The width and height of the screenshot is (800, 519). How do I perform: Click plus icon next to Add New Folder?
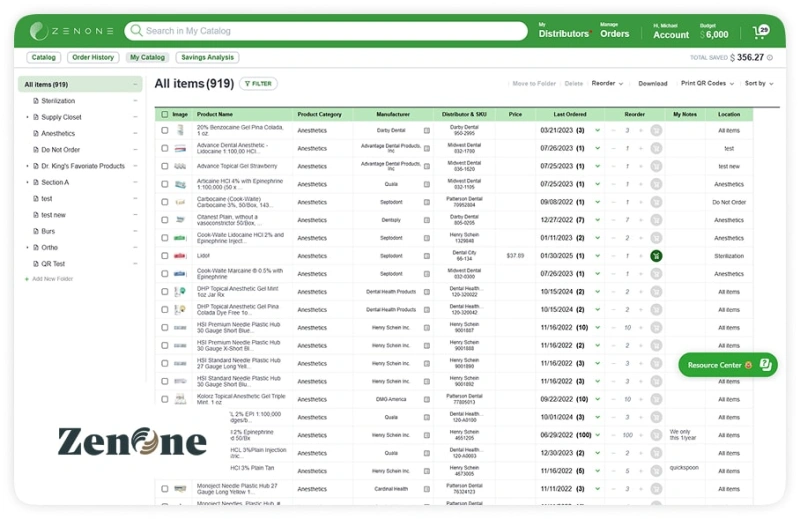27,279
